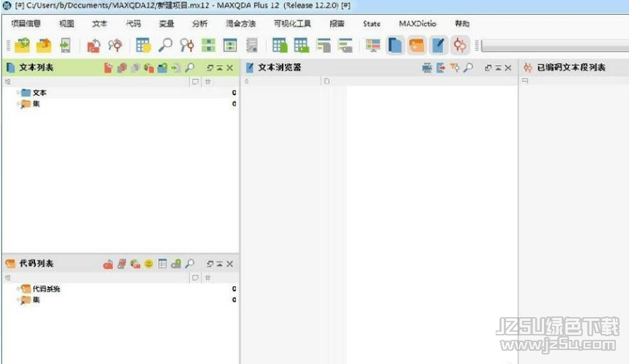Expand the 代码系统 node
Image resolution: width=629 pixels, height=364 pixels.
point(18,289)
